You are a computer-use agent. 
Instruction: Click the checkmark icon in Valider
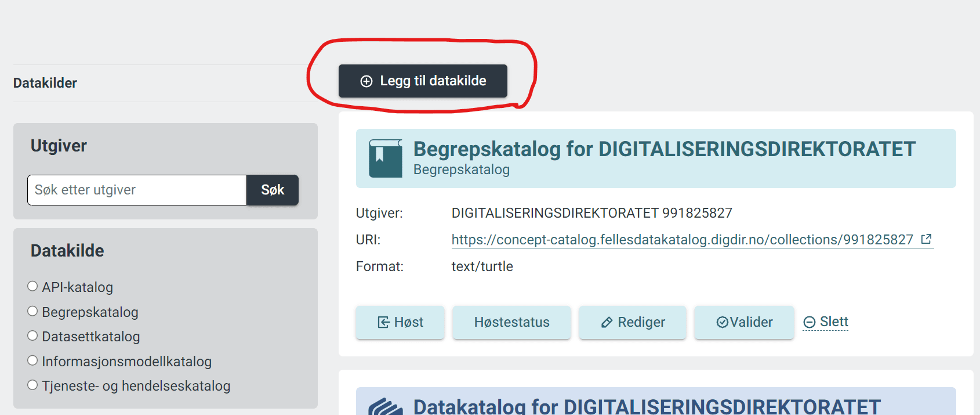(723, 322)
